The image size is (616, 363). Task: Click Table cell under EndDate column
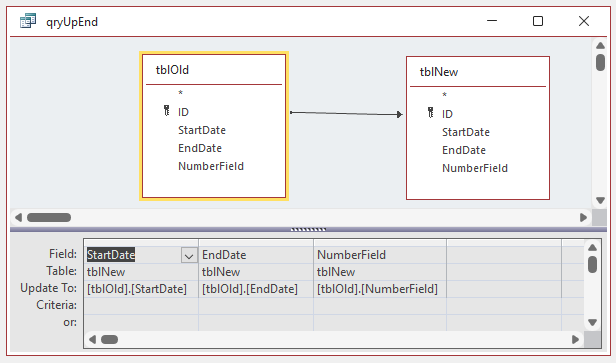pyautogui.click(x=256, y=272)
